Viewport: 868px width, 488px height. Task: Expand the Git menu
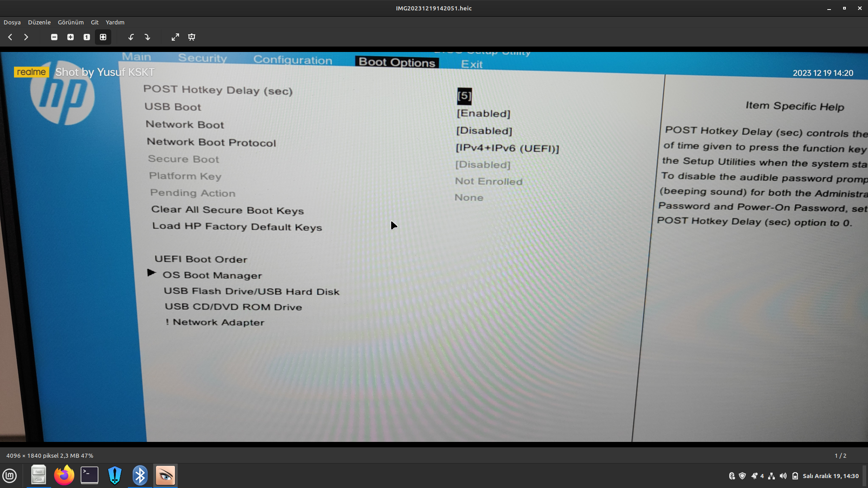tap(94, 22)
